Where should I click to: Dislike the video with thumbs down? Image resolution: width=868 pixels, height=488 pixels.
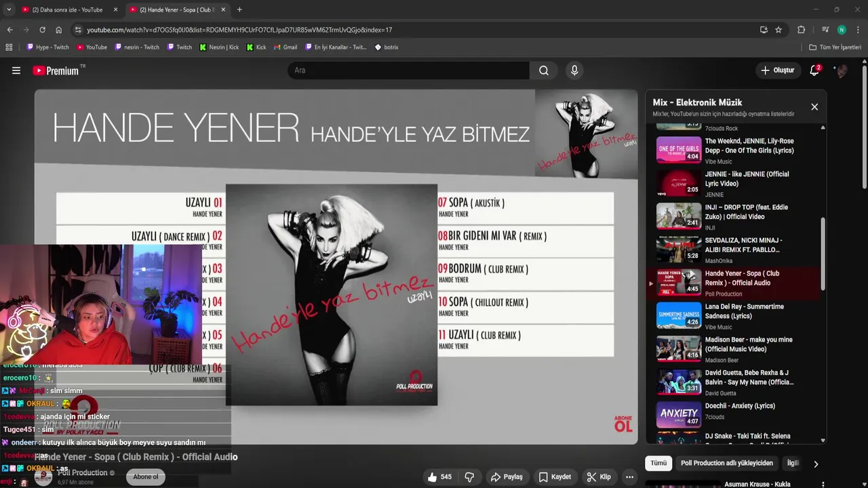pyautogui.click(x=469, y=477)
